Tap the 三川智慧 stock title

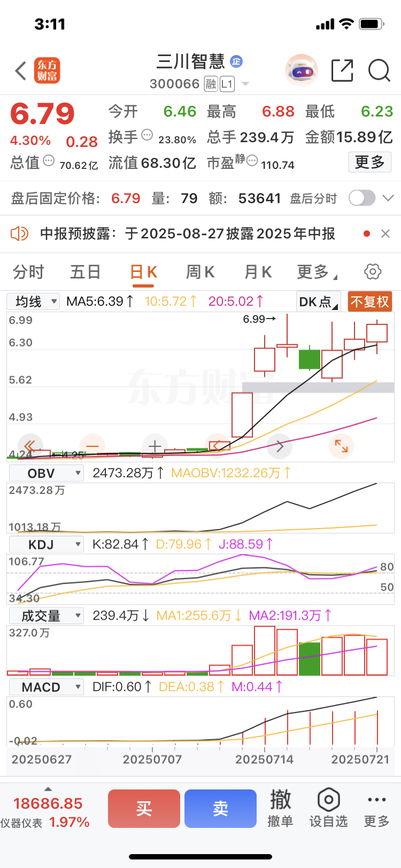click(x=191, y=61)
